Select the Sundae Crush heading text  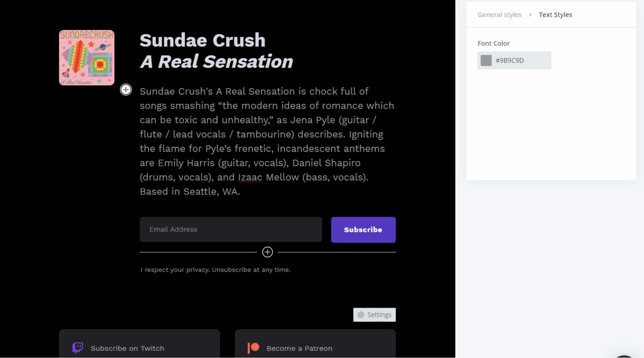(202, 40)
